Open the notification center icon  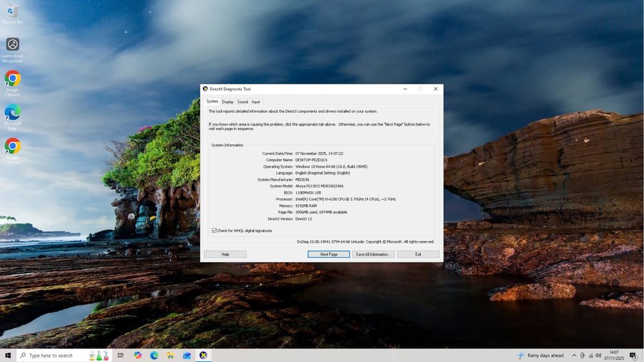(x=633, y=356)
